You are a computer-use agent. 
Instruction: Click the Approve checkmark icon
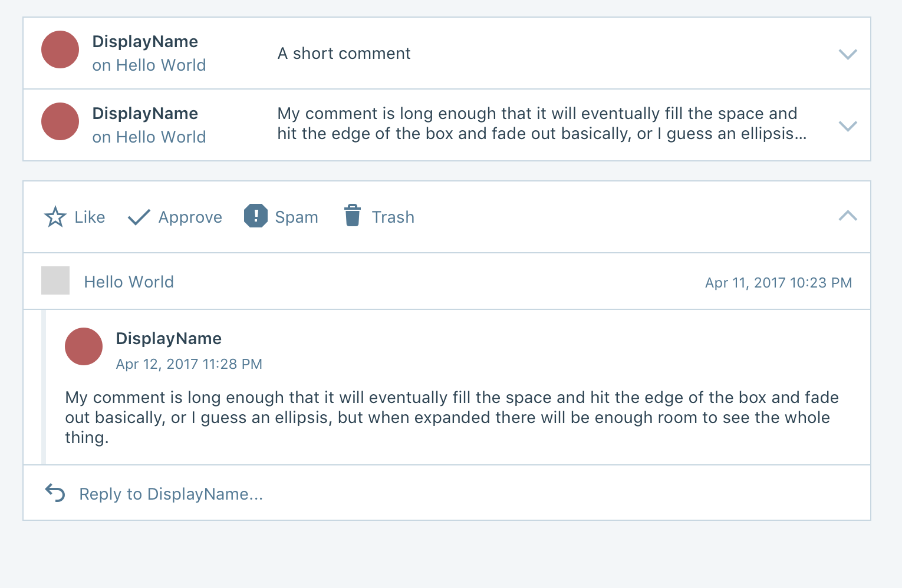(x=139, y=217)
